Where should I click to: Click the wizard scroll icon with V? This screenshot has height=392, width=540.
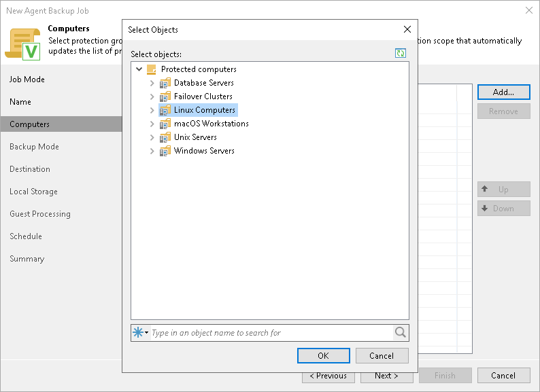23,44
